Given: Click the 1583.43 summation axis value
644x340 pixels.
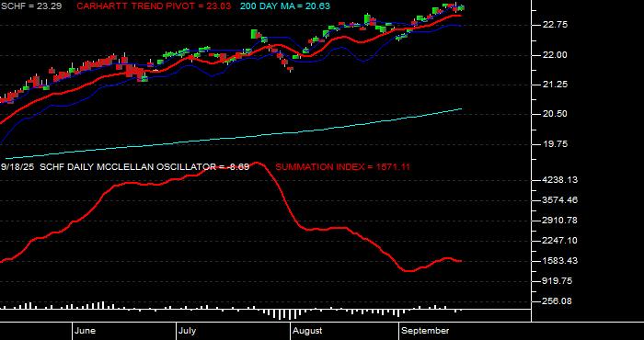Looking at the screenshot, I should tap(558, 261).
